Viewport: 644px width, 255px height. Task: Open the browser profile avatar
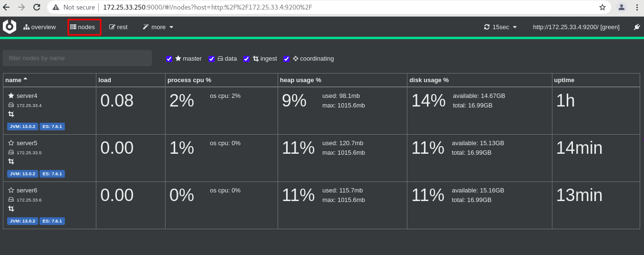coord(622,7)
